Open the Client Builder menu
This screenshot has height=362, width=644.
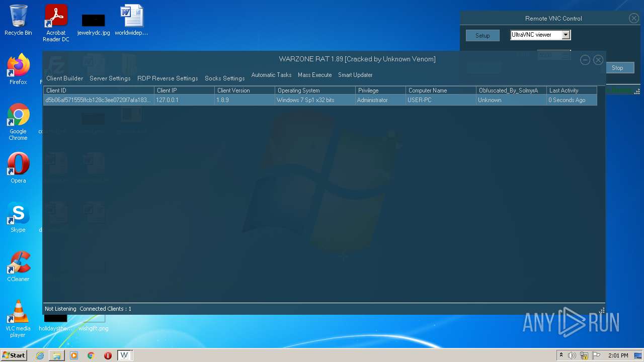tap(64, 78)
